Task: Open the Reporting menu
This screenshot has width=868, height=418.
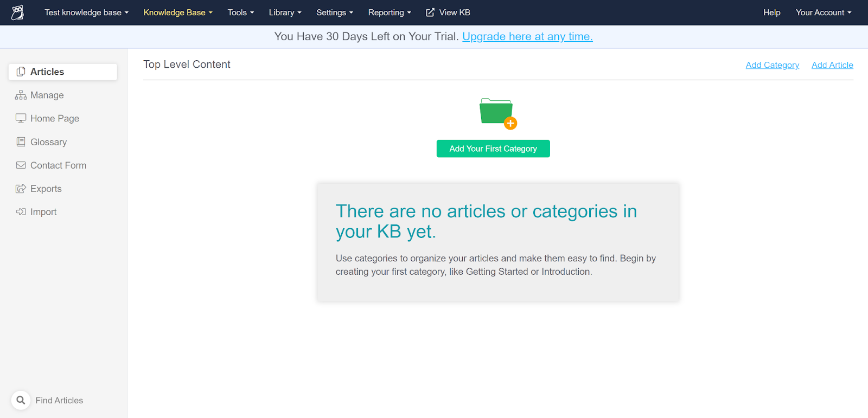Action: tap(389, 12)
